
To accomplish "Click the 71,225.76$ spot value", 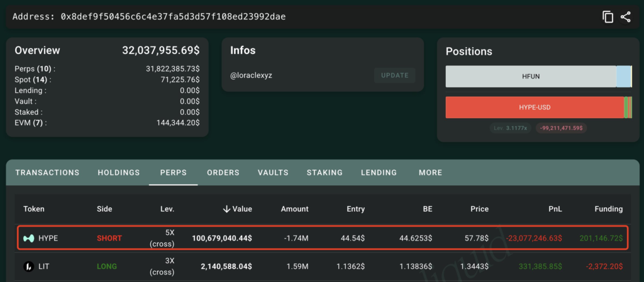I will (180, 80).
